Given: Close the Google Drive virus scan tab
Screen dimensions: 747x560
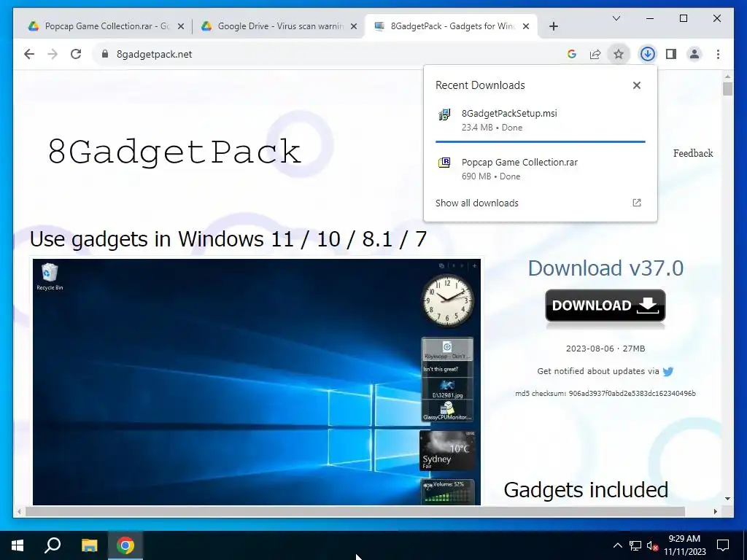Looking at the screenshot, I should pos(354,26).
